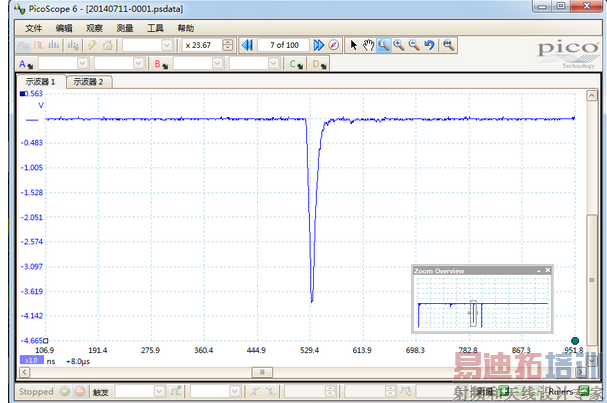Click the auto setup lightning icon
The height and width of the screenshot is (403, 607).
point(92,45)
